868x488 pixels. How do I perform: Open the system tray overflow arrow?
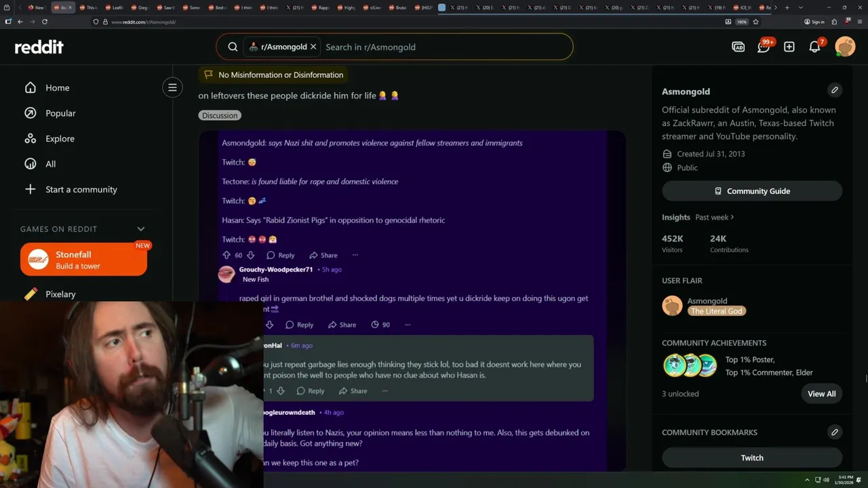(806, 480)
